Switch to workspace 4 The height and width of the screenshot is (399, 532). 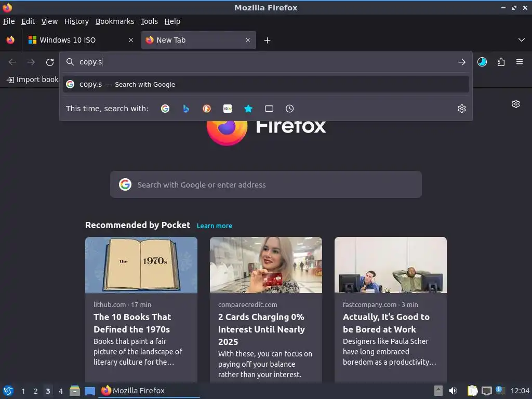pyautogui.click(x=61, y=391)
